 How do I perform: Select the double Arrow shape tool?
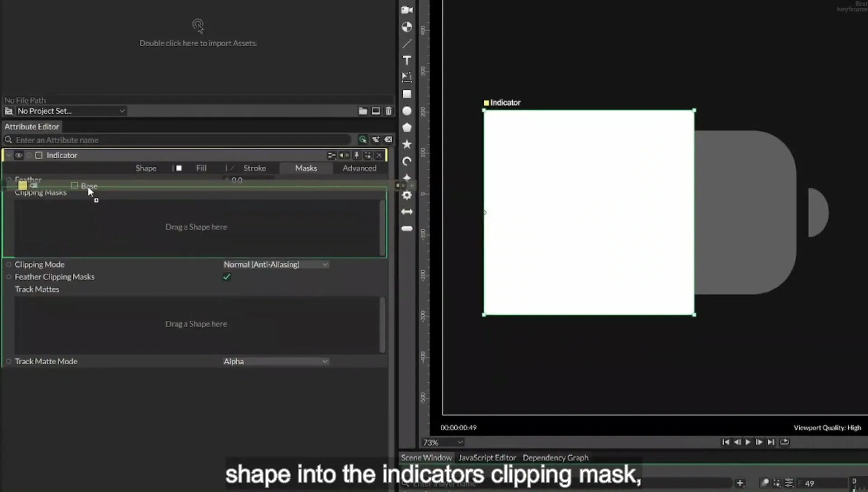407,212
